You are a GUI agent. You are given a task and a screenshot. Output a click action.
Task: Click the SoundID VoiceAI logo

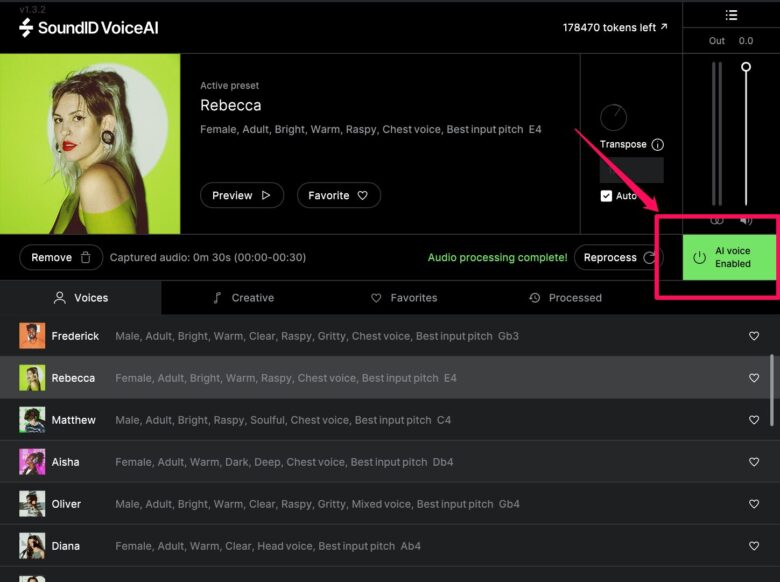click(x=89, y=28)
